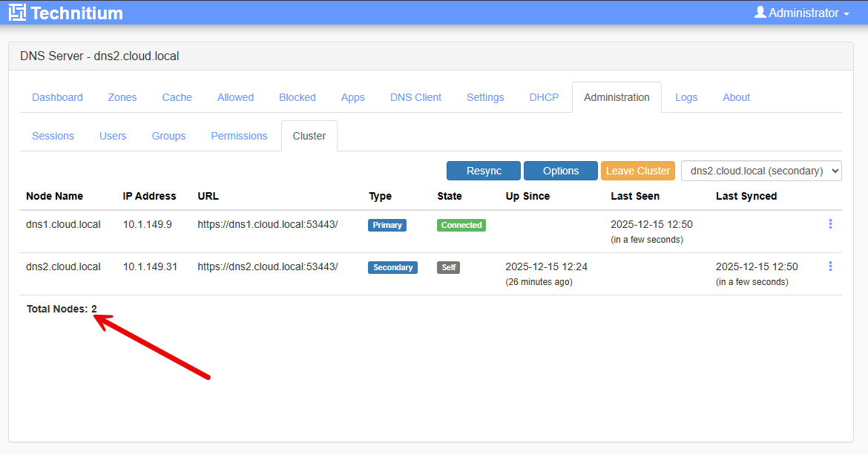The height and width of the screenshot is (455, 868).
Task: Open the Groups sub-tab
Action: [169, 136]
